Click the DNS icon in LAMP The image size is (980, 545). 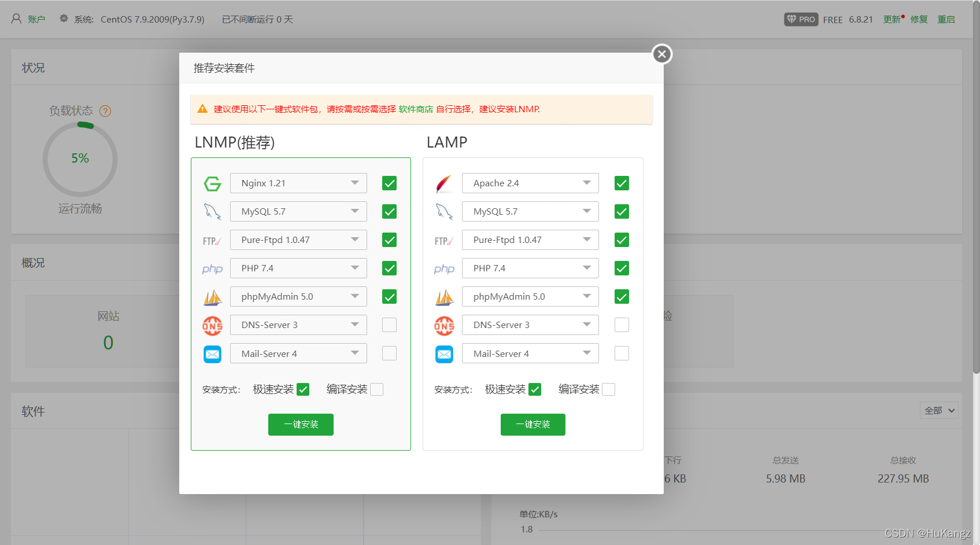coord(444,326)
